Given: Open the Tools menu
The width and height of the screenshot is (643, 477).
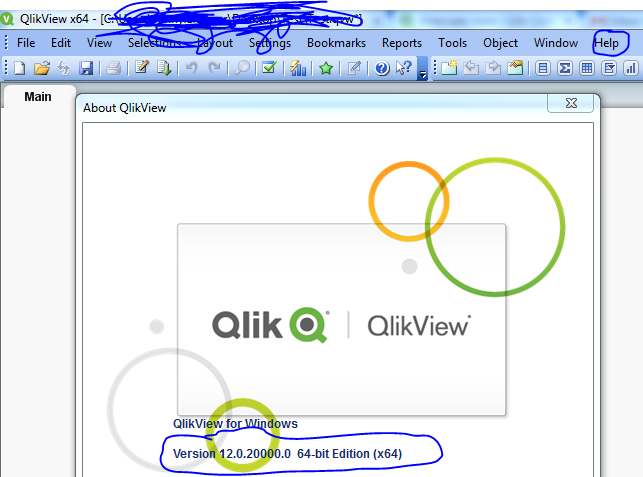Looking at the screenshot, I should click(452, 43).
